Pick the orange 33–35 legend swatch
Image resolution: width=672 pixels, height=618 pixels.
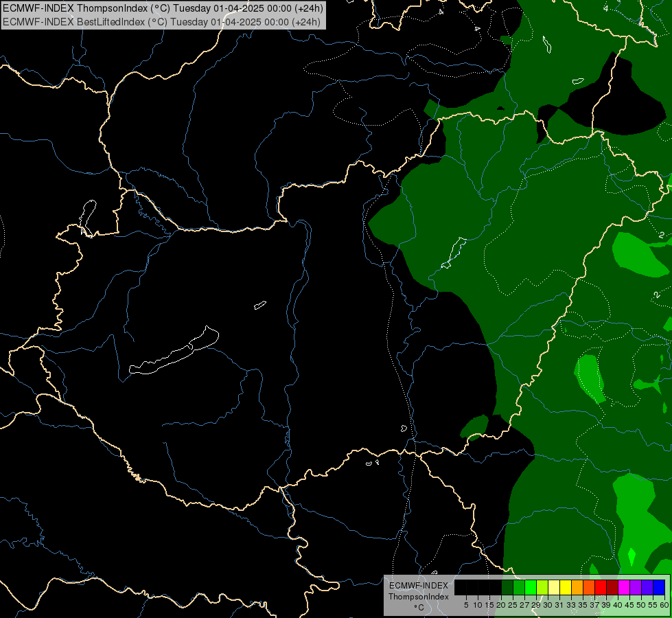(x=578, y=587)
